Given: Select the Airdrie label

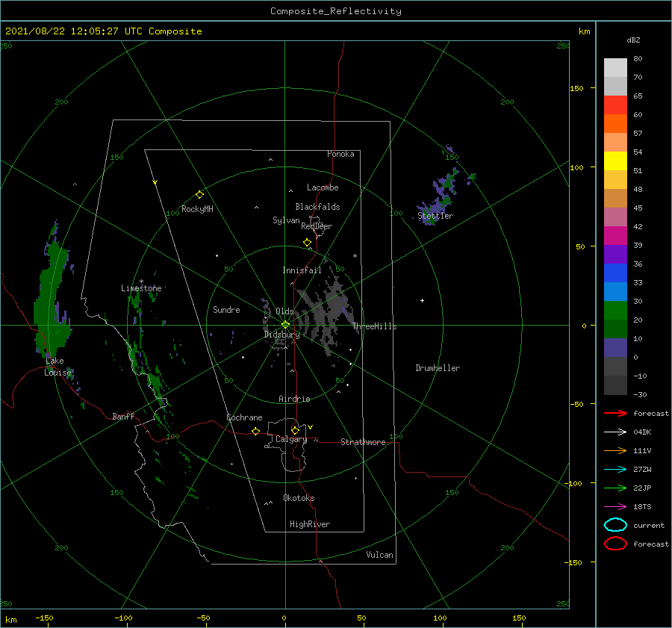Looking at the screenshot, I should pyautogui.click(x=294, y=399).
